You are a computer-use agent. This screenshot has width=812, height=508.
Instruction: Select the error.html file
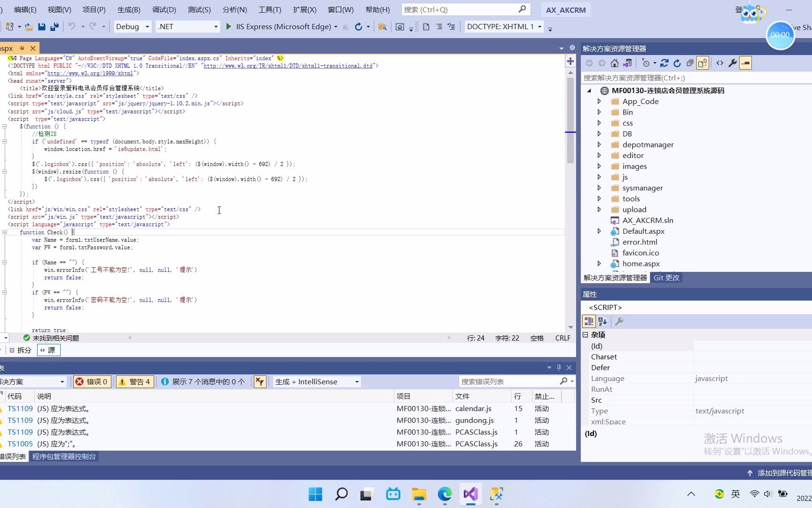point(640,242)
